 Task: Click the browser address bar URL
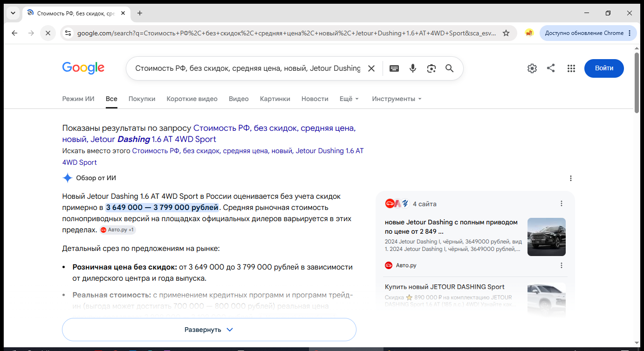pos(287,33)
